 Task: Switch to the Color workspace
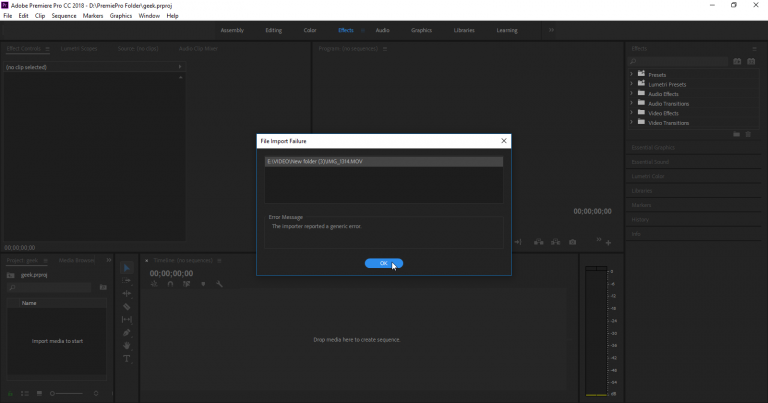point(310,30)
